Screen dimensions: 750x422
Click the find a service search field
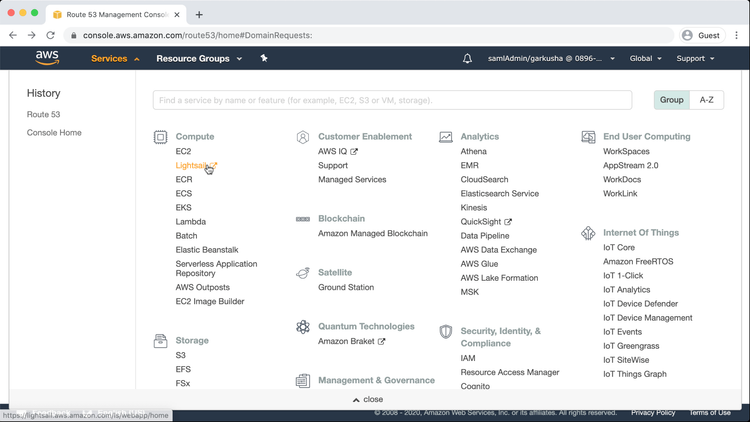[392, 100]
